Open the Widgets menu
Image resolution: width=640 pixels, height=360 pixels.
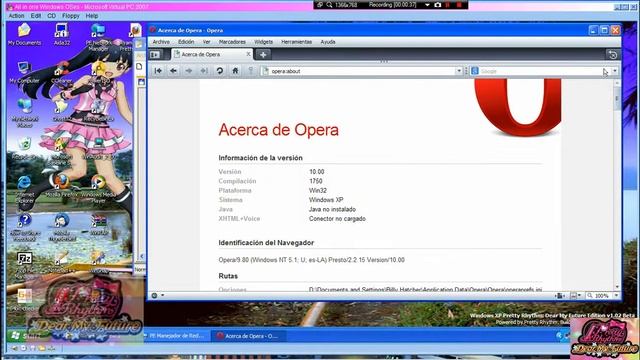[x=263, y=42]
